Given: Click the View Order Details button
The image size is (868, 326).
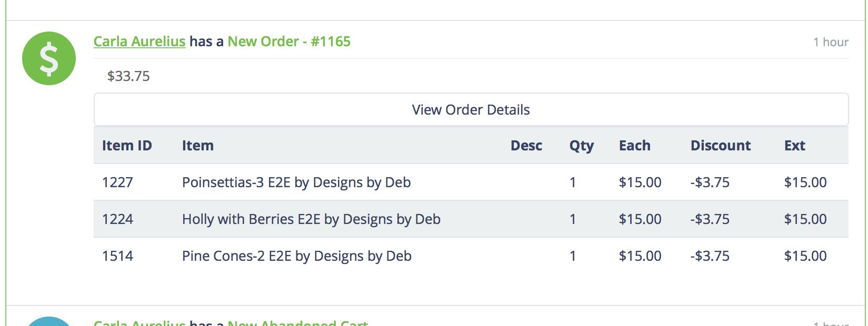Looking at the screenshot, I should (x=471, y=109).
